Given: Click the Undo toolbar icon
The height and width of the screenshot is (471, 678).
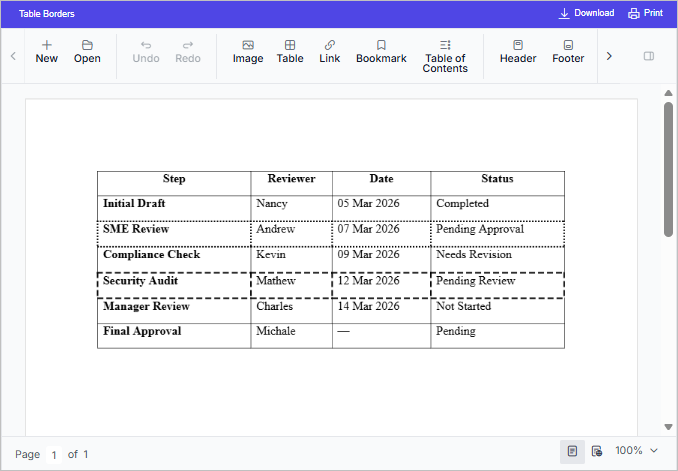Looking at the screenshot, I should coord(146,52).
